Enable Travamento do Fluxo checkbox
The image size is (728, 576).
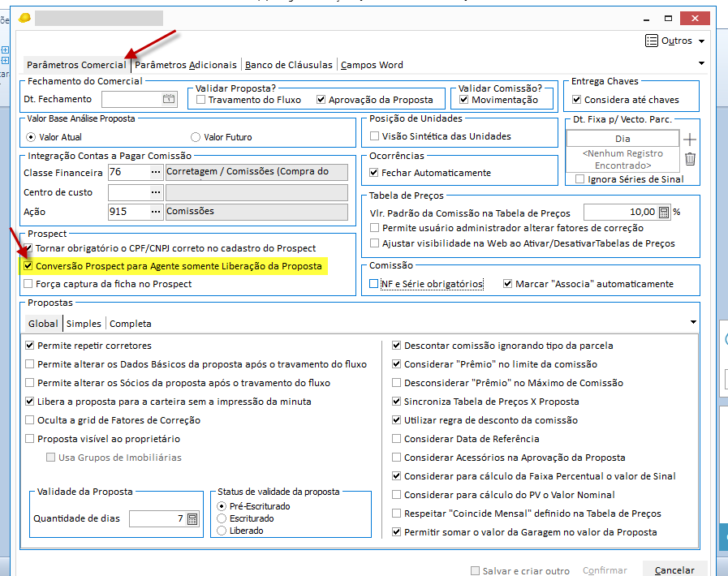[201, 100]
